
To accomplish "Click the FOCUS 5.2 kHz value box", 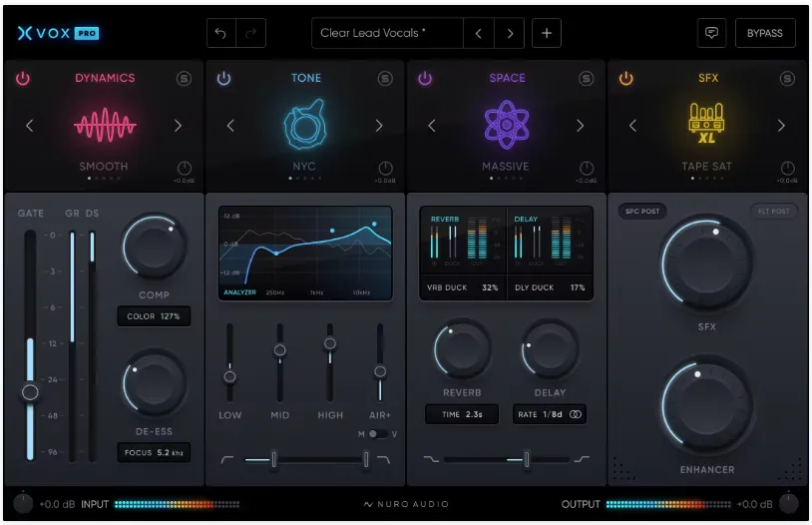I will tap(154, 452).
